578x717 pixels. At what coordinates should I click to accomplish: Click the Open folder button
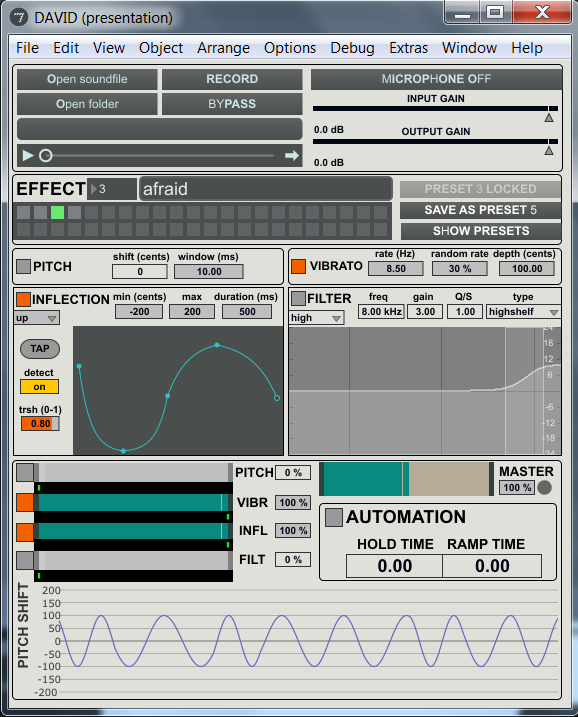point(87,104)
